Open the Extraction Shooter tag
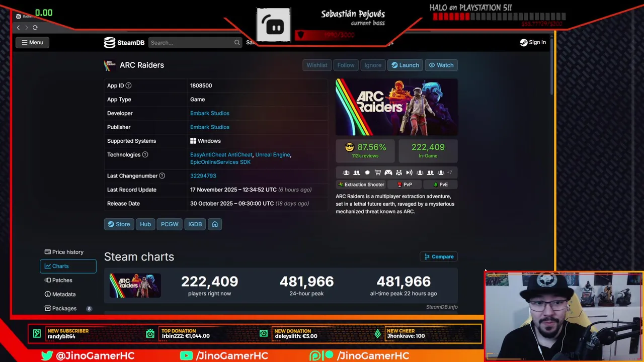 pyautogui.click(x=361, y=185)
